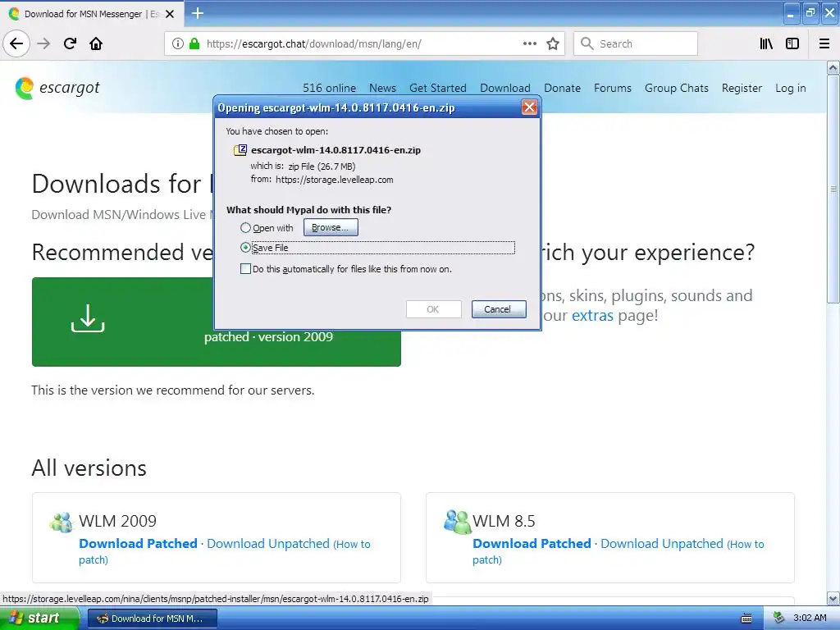Image resolution: width=840 pixels, height=630 pixels.
Task: Click the escargot-wlm-14.0.8117.0416-en.zip filename text
Action: tap(336, 150)
